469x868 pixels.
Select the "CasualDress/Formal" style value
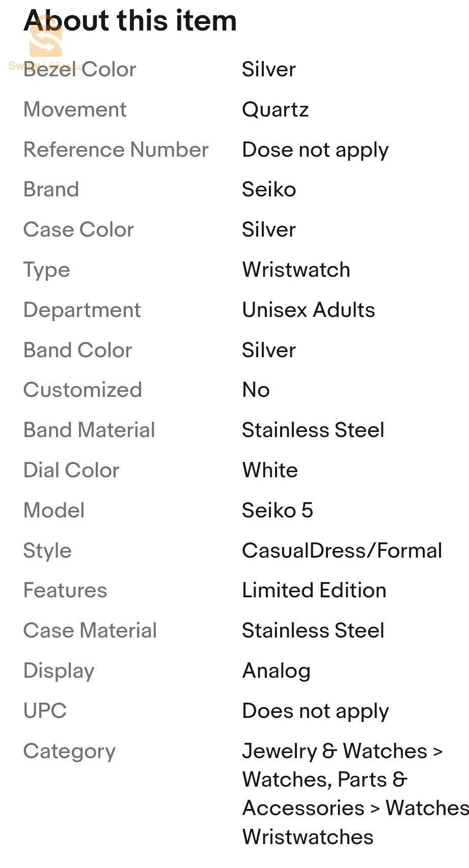click(342, 551)
